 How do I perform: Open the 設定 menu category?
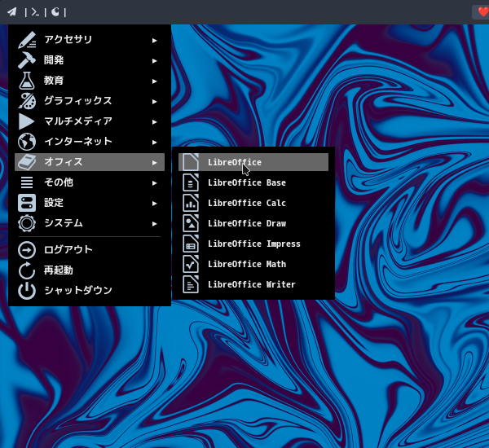click(x=90, y=203)
